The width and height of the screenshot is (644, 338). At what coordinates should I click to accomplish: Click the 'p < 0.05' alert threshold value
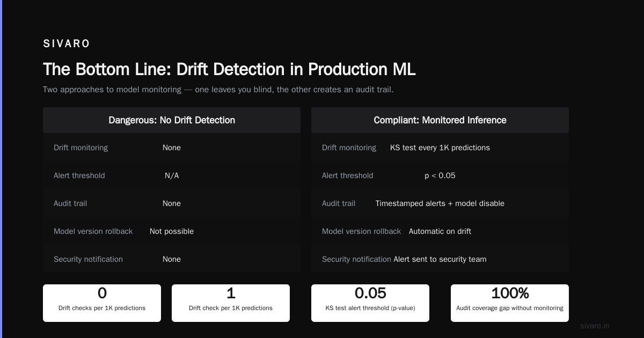coord(440,175)
